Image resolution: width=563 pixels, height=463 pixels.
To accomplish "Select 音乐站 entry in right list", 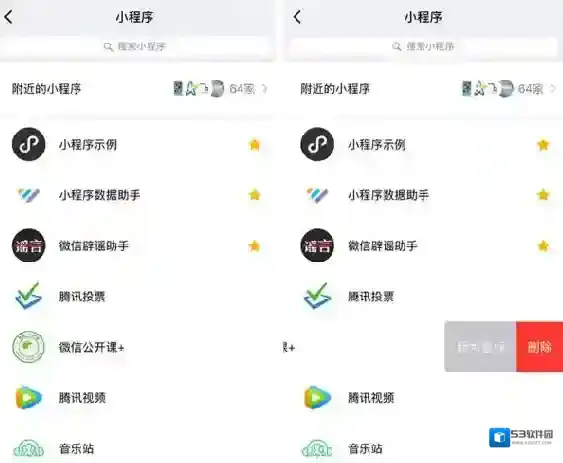I will tap(424, 448).
